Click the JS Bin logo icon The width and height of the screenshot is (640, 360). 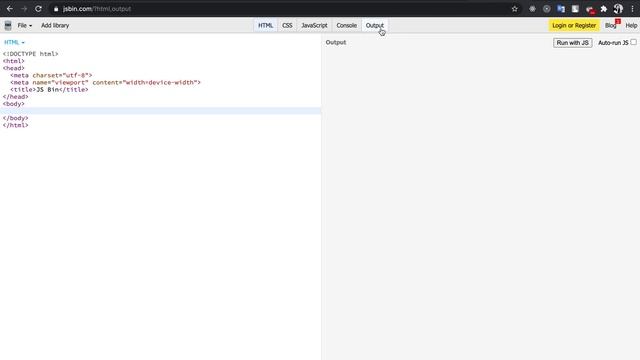[8, 25]
